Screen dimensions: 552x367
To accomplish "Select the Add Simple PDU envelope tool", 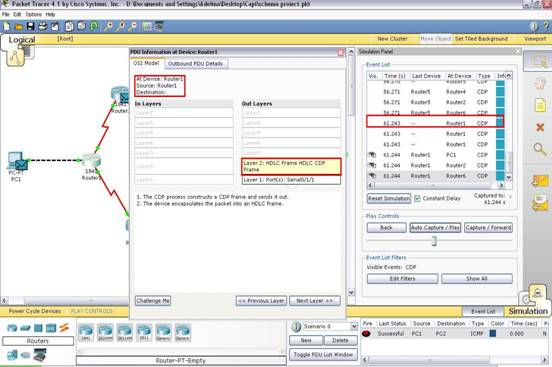I will 540,181.
